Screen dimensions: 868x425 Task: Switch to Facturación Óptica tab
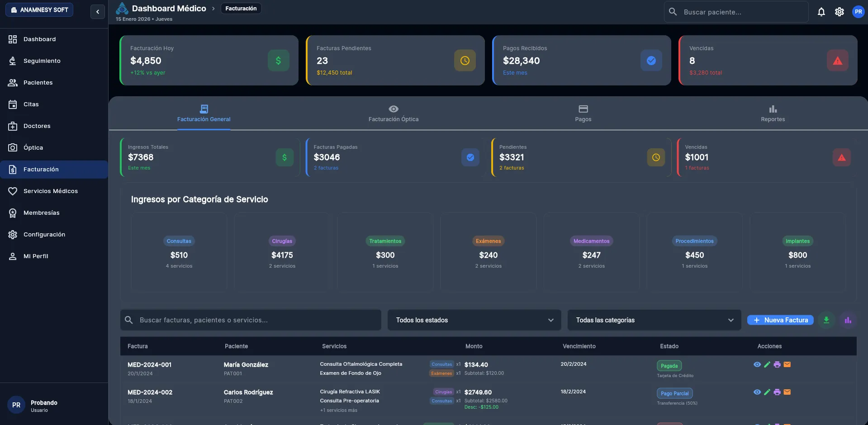coord(394,113)
